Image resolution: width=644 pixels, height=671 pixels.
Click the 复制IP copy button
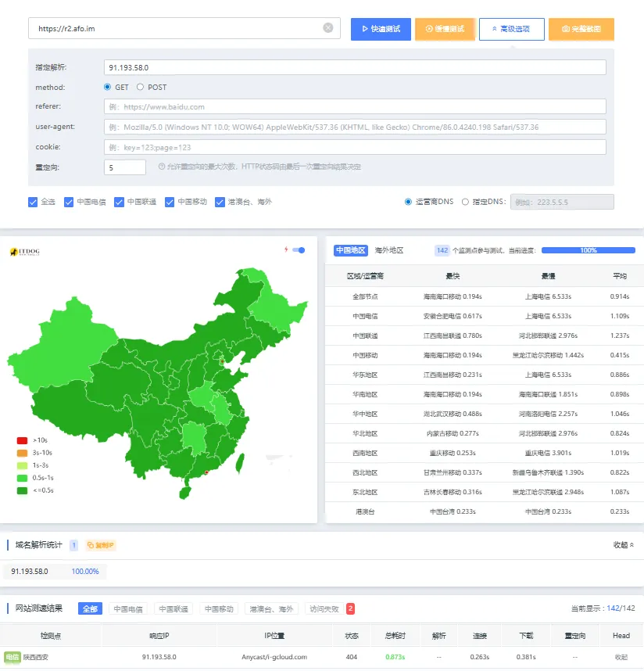[101, 545]
